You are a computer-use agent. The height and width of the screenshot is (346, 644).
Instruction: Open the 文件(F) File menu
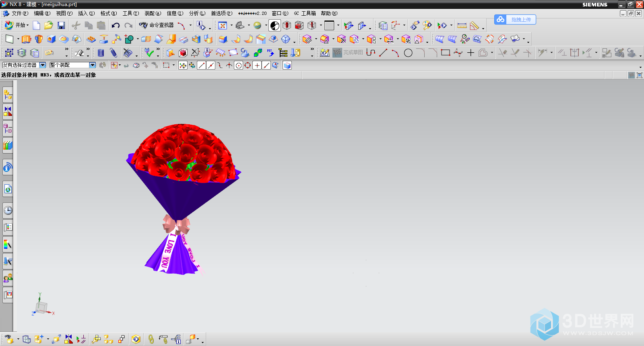20,13
